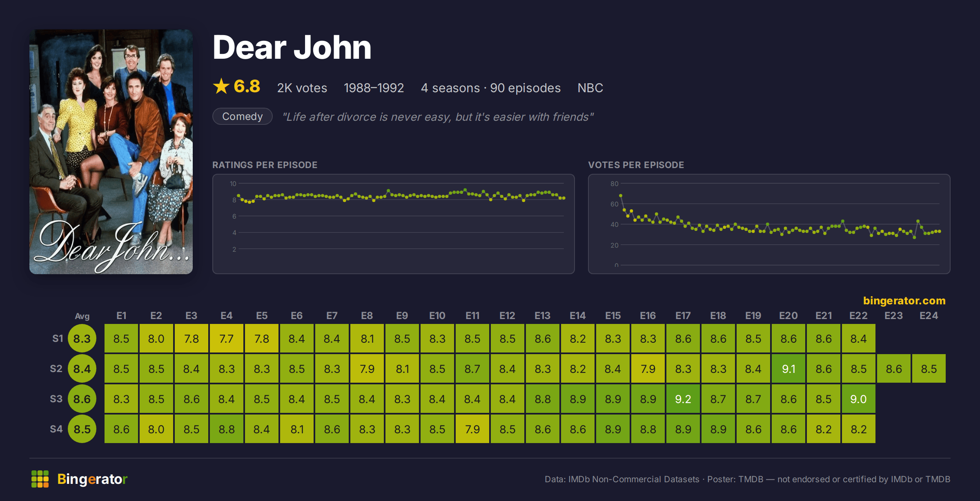The height and width of the screenshot is (501, 980).
Task: Click the S1 average 8.3 circle
Action: pyautogui.click(x=82, y=339)
